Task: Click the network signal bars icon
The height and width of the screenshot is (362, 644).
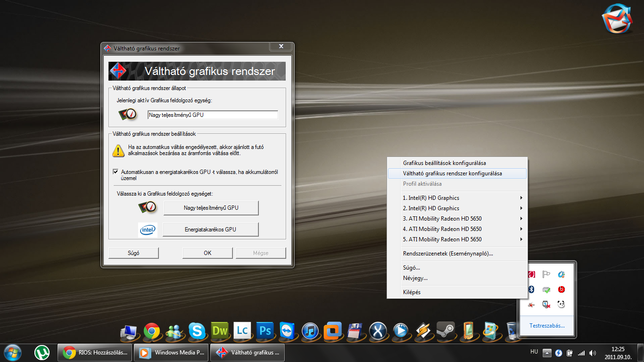Action: [581, 353]
